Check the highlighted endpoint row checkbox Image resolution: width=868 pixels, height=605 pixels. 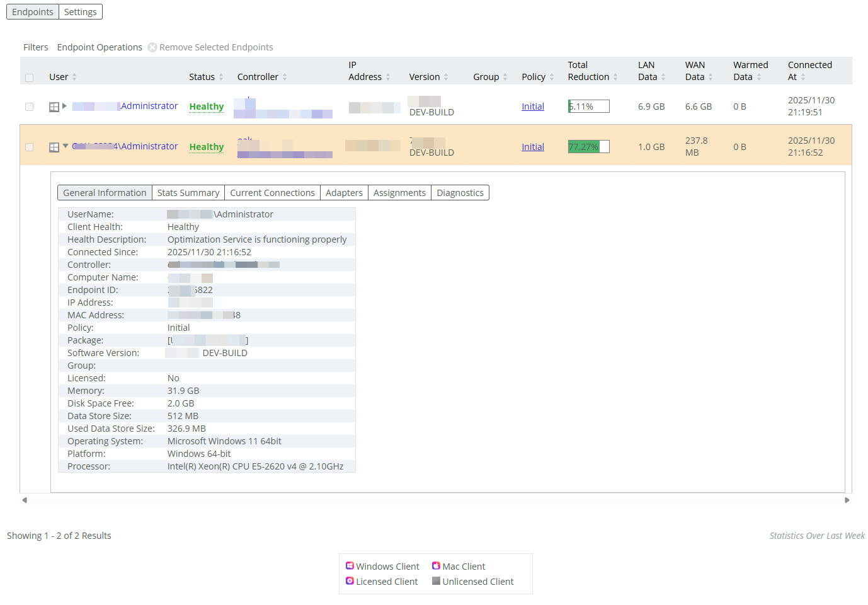30,147
